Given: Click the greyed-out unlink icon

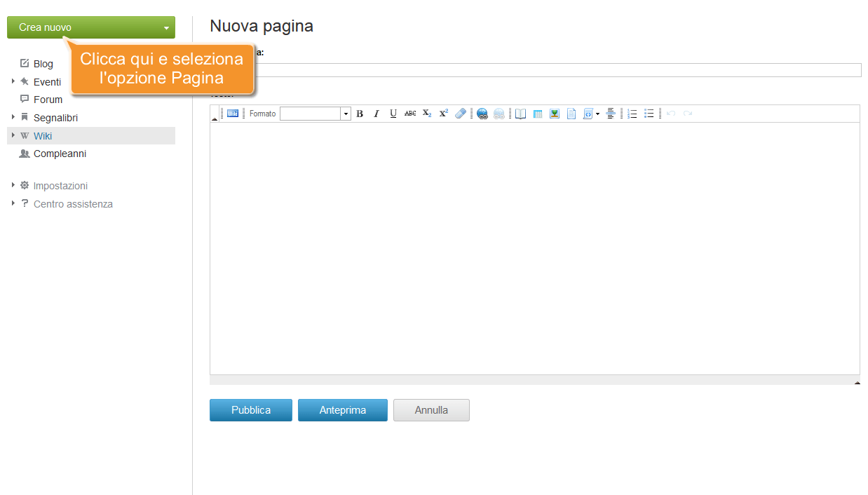Looking at the screenshot, I should 499,114.
